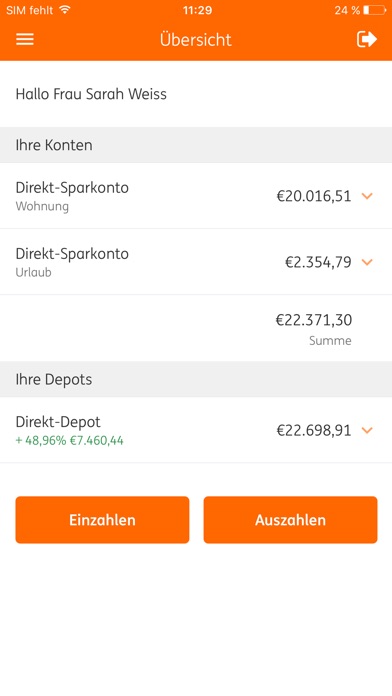Tap the Ihre Depots section header
This screenshot has height=696, width=392.
pyautogui.click(x=196, y=380)
